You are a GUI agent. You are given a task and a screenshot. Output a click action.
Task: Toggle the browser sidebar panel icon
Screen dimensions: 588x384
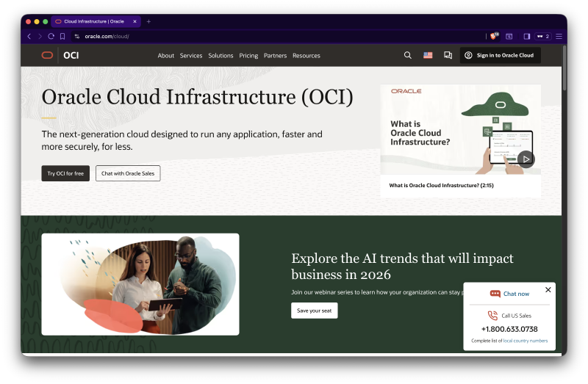(x=527, y=36)
